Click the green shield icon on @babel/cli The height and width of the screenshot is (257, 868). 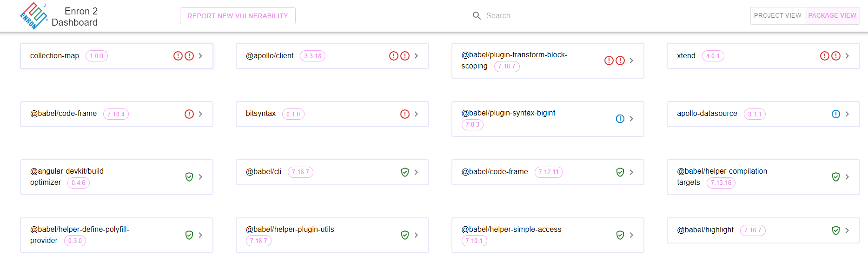405,172
